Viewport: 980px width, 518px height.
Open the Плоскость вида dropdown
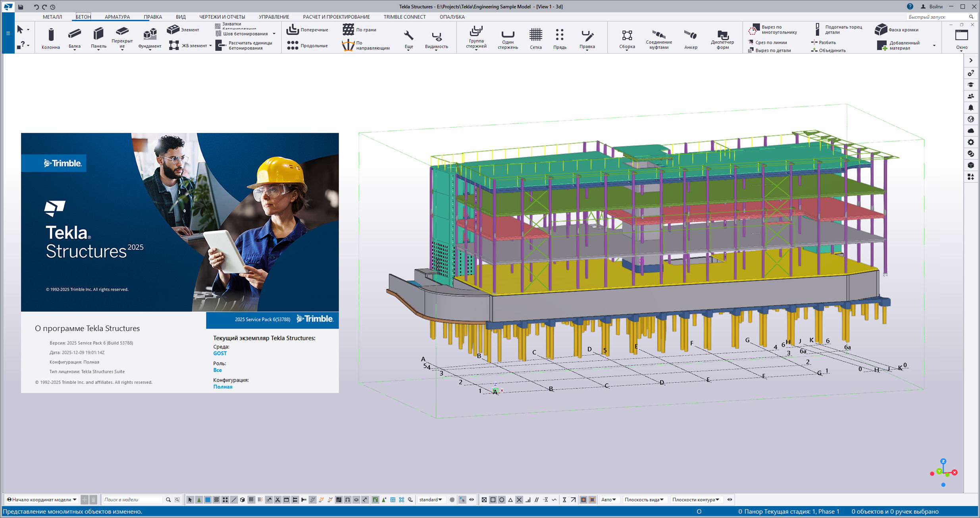pyautogui.click(x=643, y=499)
